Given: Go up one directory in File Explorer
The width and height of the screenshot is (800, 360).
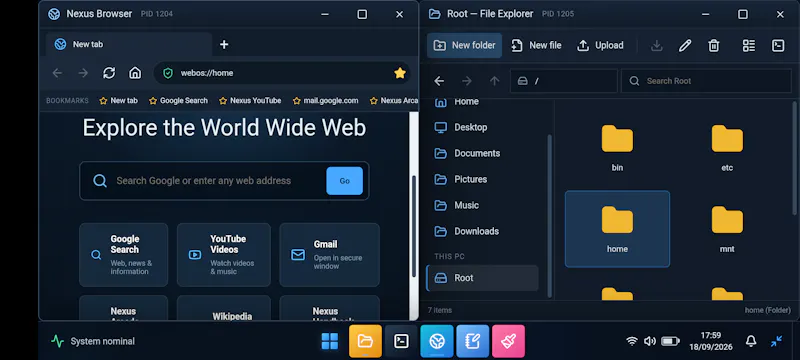Looking at the screenshot, I should tap(494, 81).
